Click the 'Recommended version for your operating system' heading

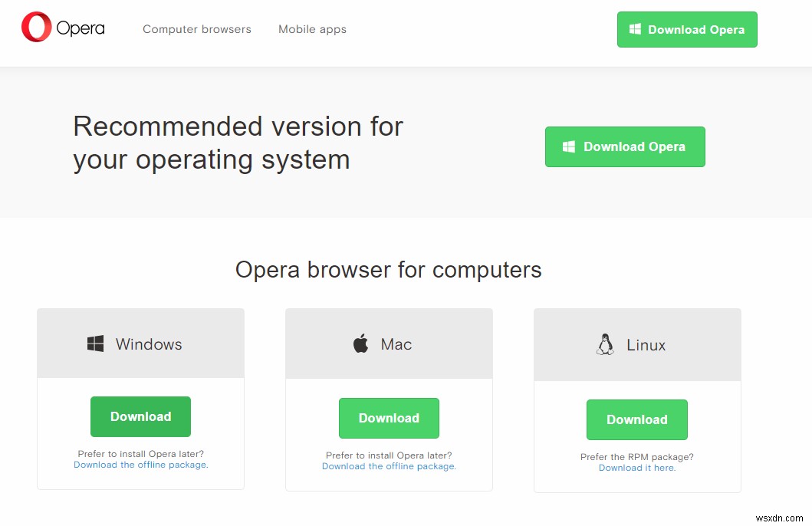pyautogui.click(x=238, y=143)
